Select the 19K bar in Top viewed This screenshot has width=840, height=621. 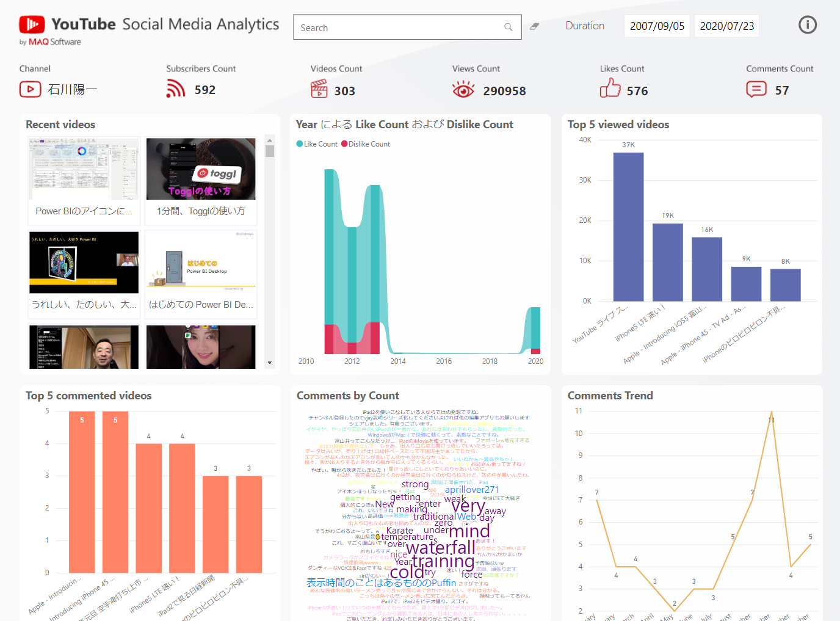coord(668,263)
